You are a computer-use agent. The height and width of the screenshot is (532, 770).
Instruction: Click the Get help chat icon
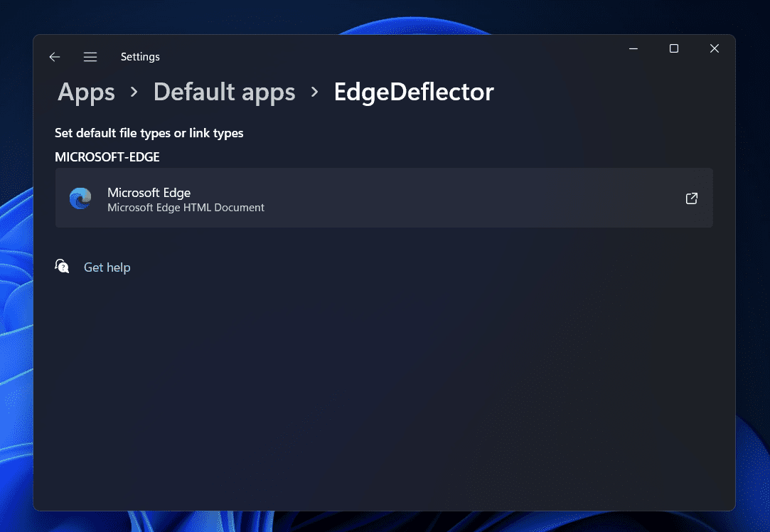click(62, 266)
